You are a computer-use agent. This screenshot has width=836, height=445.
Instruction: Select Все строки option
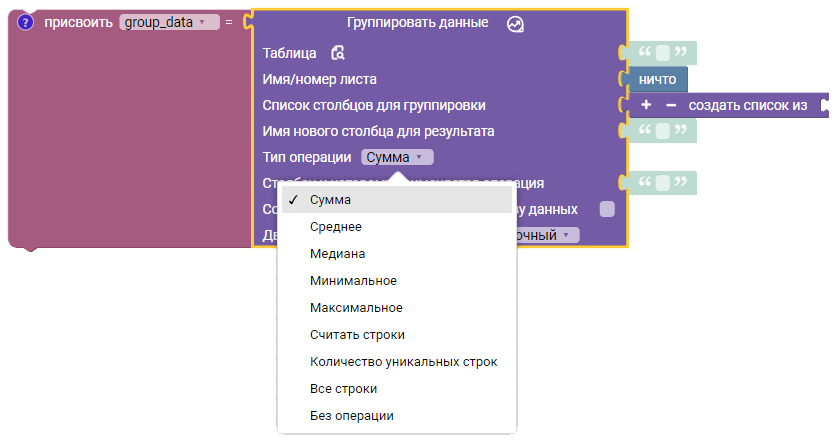(x=397, y=389)
